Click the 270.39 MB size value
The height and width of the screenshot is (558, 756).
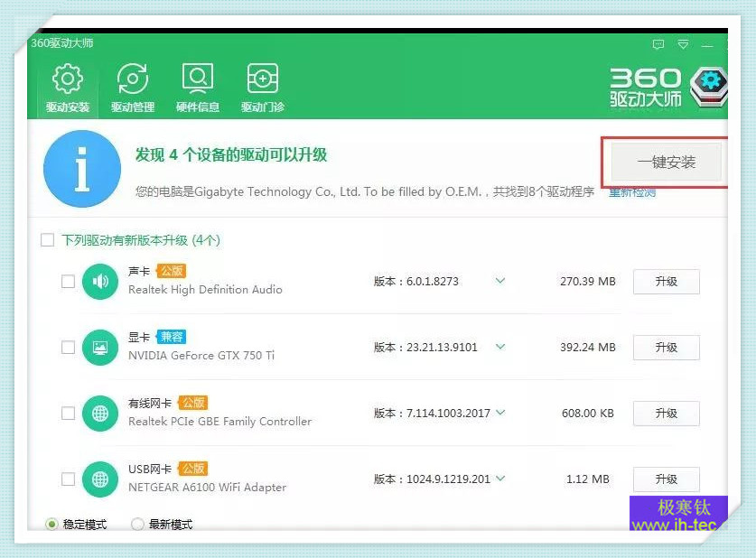pos(588,282)
